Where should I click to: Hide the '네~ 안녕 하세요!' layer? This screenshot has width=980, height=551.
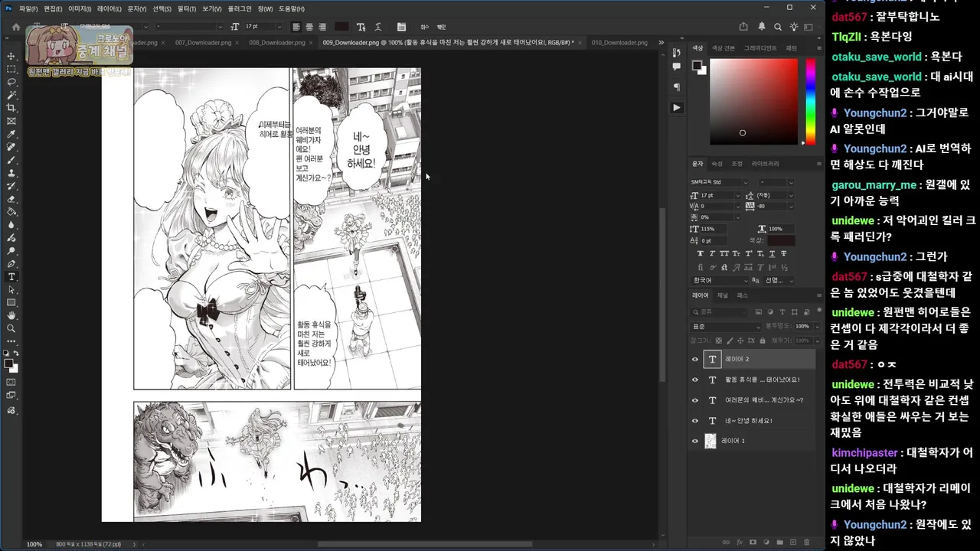click(695, 420)
